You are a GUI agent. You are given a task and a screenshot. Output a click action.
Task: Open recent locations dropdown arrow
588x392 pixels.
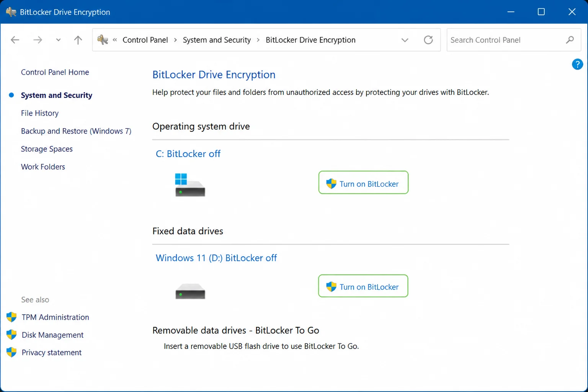point(58,40)
